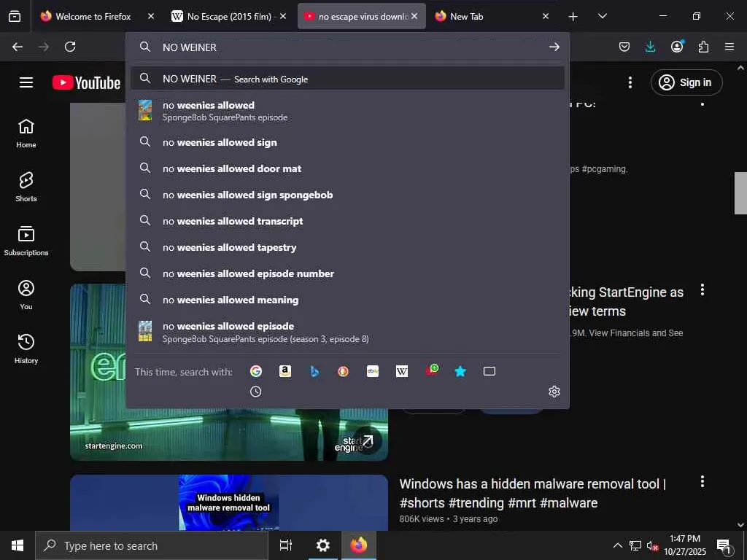
Task: Reload the current page
Action: [70, 47]
